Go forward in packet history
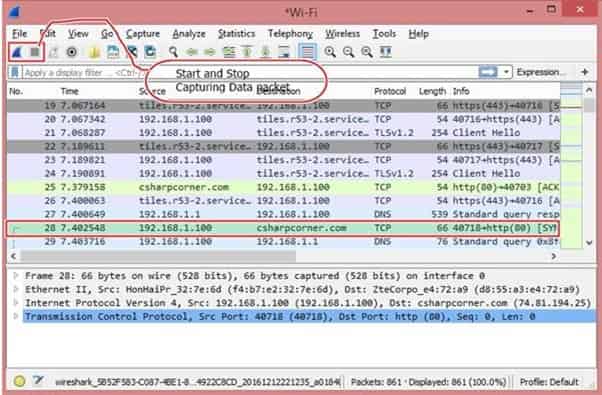 point(210,51)
